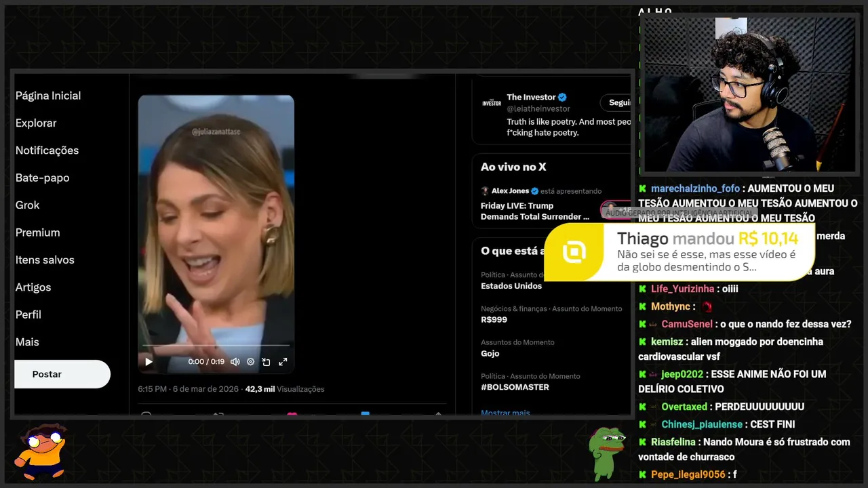868x488 pixels.
Task: Open Alex Jones Friday LIVE broadcast
Action: click(x=535, y=211)
